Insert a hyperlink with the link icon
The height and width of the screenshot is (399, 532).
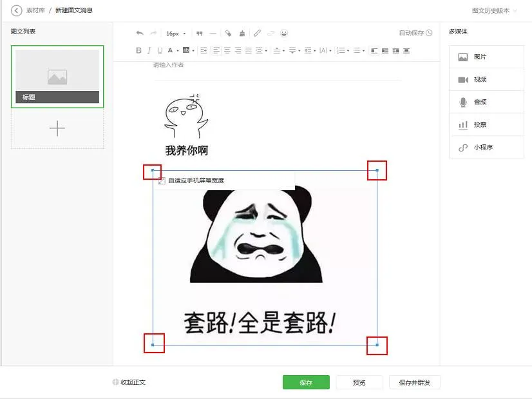[257, 34]
